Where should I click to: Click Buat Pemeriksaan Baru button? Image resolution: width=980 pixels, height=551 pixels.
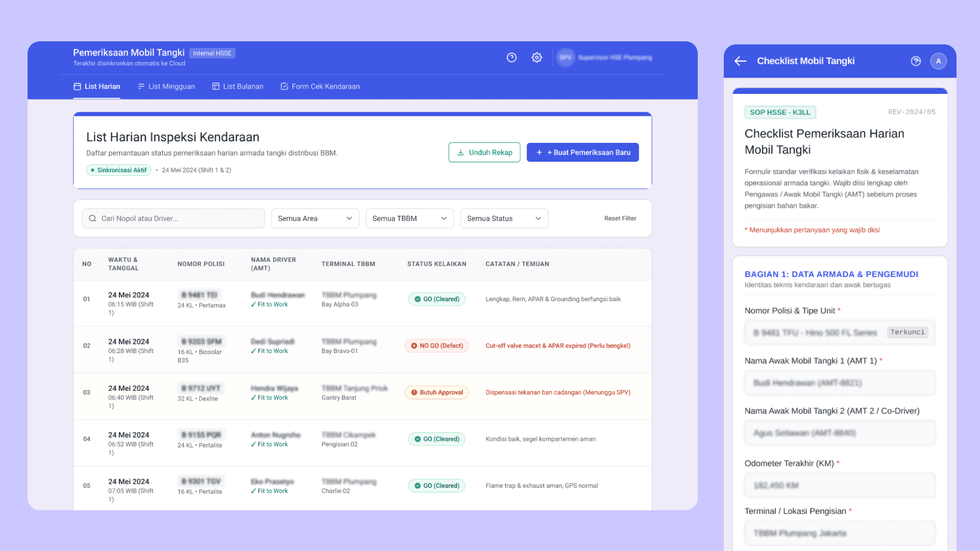point(583,153)
